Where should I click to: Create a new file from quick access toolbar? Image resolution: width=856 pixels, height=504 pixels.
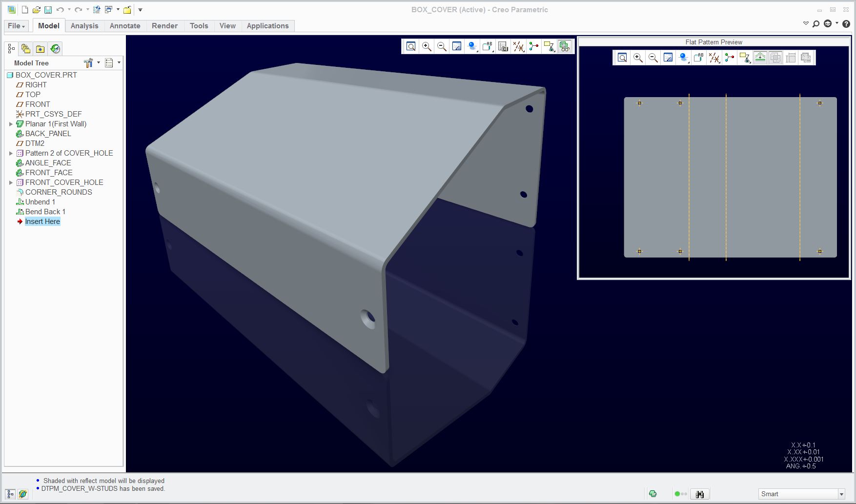[x=25, y=10]
